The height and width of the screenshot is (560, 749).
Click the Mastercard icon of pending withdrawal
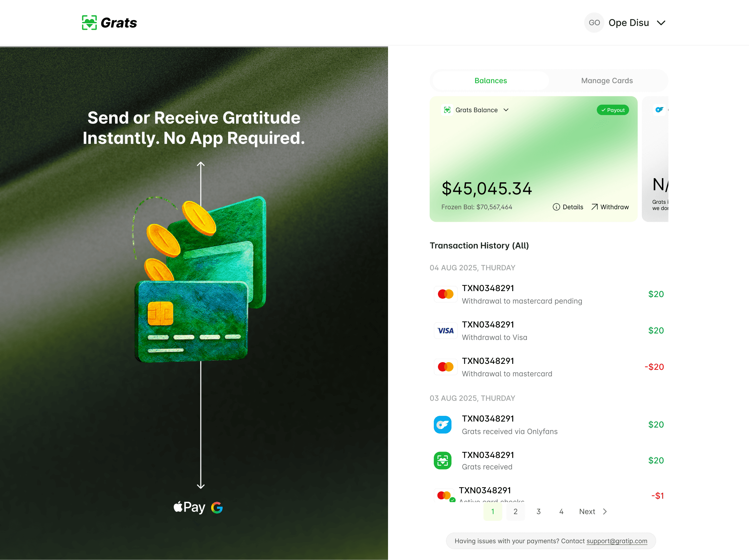(x=446, y=294)
